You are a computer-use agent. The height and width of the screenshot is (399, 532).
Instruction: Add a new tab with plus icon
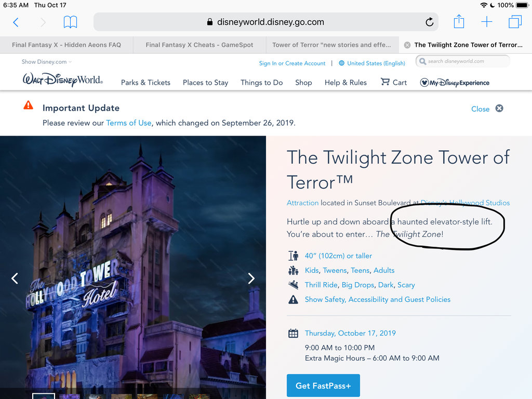tap(486, 22)
